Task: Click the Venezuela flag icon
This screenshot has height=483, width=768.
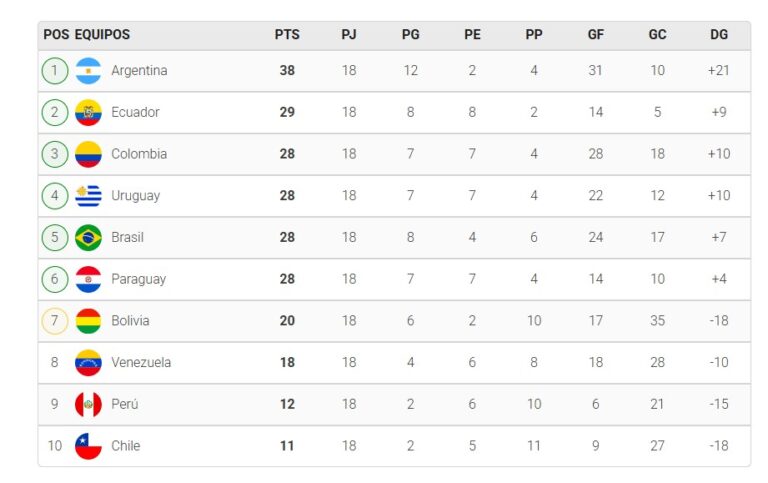Action: [88, 362]
